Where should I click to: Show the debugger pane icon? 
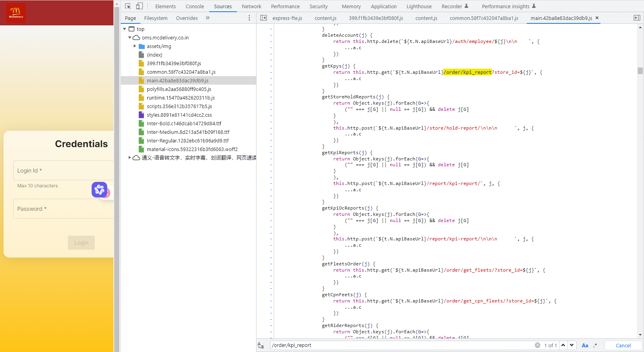pyautogui.click(x=637, y=18)
